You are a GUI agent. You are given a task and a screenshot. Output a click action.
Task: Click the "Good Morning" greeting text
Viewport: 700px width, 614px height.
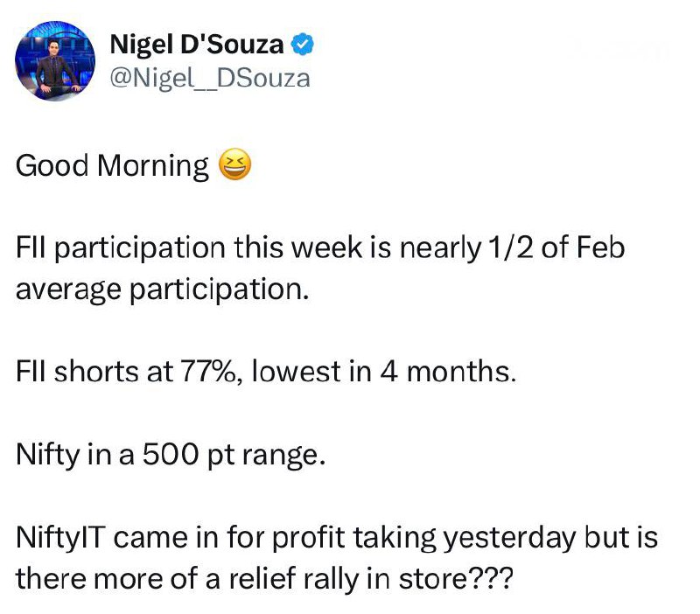click(113, 165)
